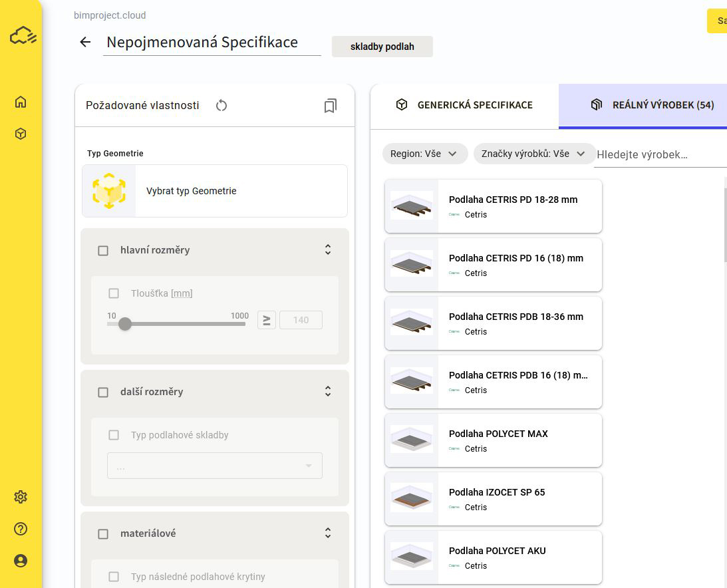Collapse the materiálové section arrows

[328, 533]
